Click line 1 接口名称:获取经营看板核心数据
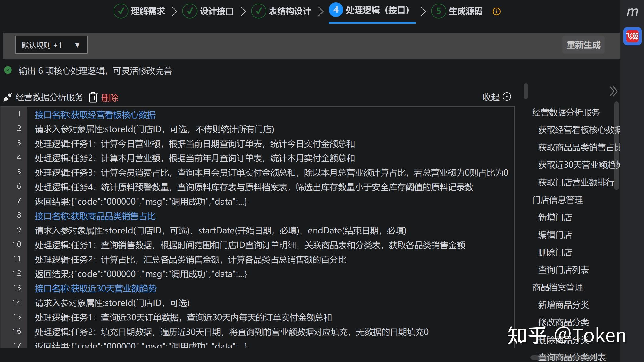 [95, 115]
